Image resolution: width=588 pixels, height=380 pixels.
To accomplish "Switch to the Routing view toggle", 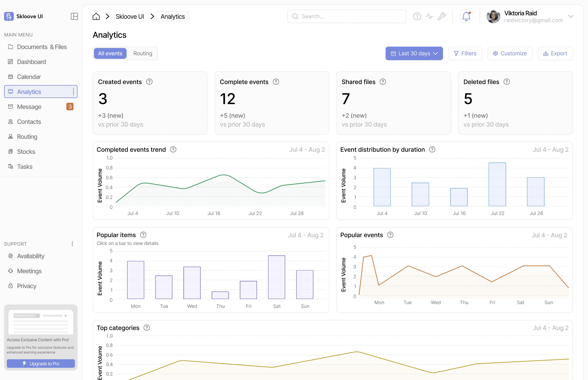I will pyautogui.click(x=143, y=53).
